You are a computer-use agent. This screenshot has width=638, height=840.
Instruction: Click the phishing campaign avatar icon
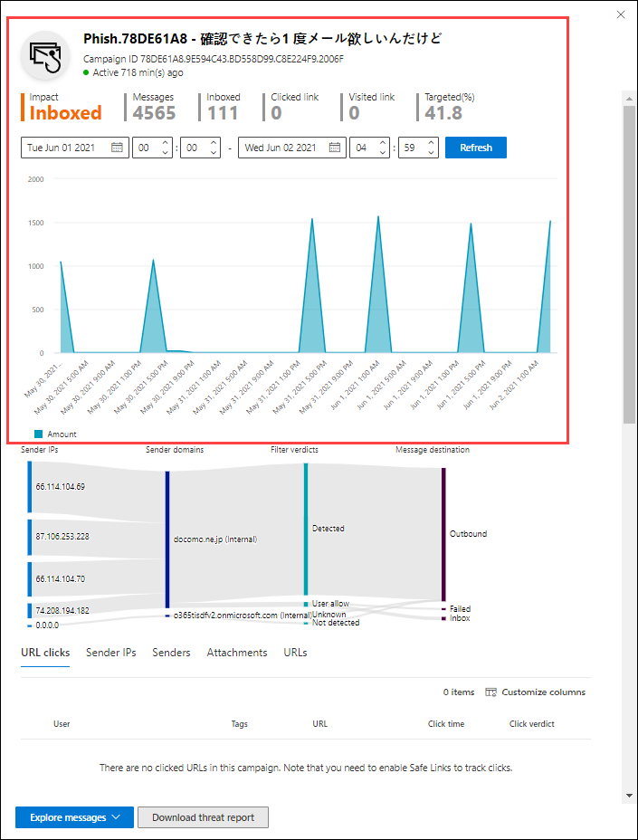pos(45,56)
